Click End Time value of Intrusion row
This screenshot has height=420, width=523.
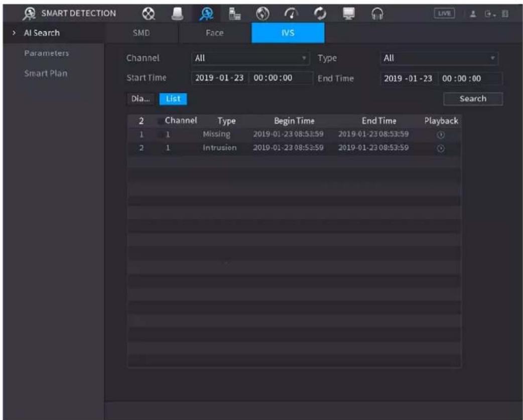[x=373, y=148]
